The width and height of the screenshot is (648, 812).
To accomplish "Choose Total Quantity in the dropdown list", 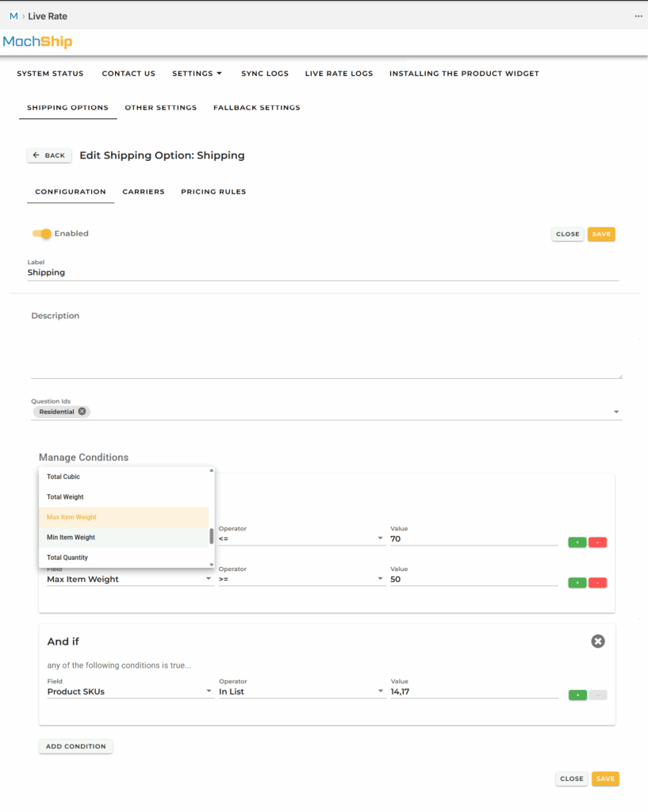I will [x=67, y=557].
